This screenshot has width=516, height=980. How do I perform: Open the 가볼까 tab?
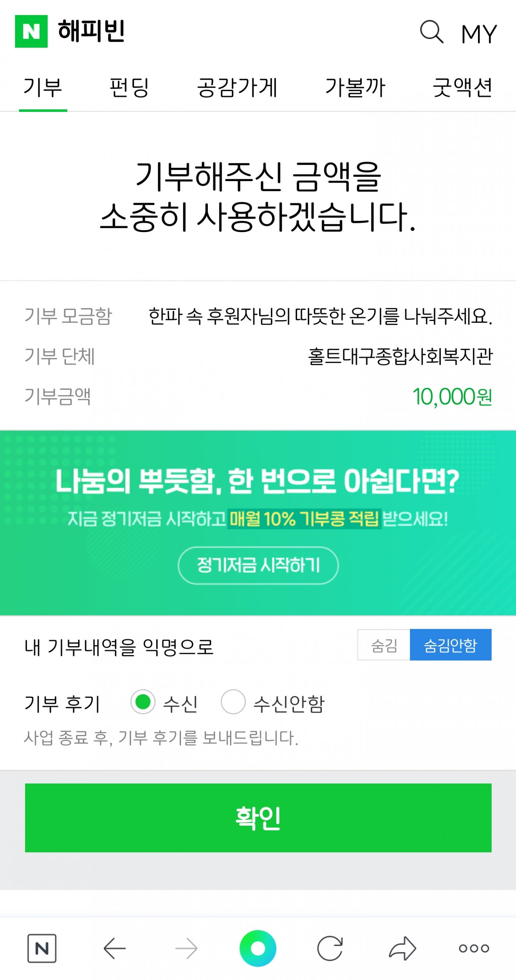pos(355,87)
